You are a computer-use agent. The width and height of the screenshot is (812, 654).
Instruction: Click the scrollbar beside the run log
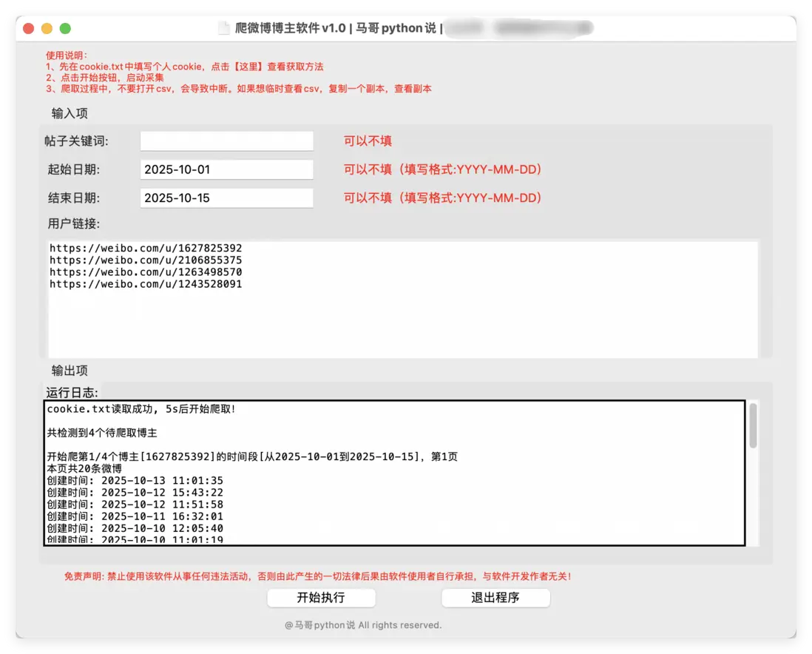pos(753,425)
